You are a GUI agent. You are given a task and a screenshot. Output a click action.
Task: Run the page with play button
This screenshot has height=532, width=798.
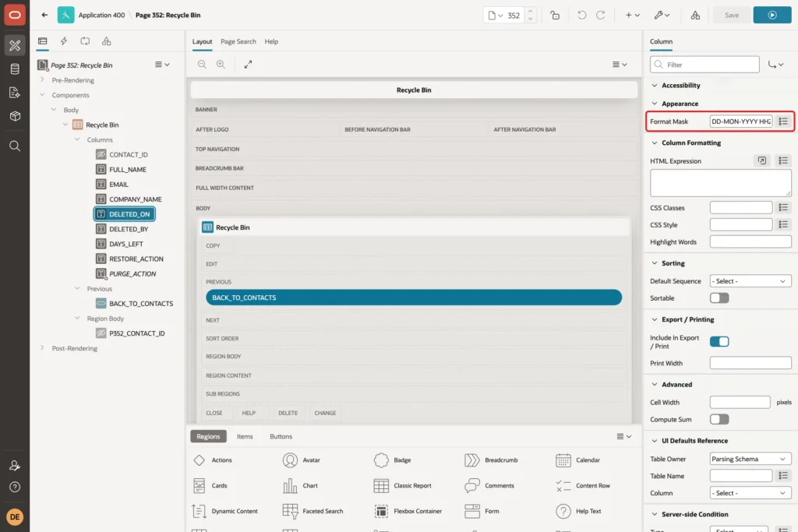[772, 16]
